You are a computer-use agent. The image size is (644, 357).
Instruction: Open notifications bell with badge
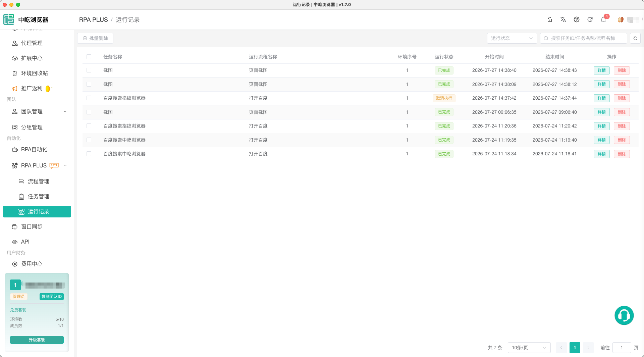[x=603, y=19]
